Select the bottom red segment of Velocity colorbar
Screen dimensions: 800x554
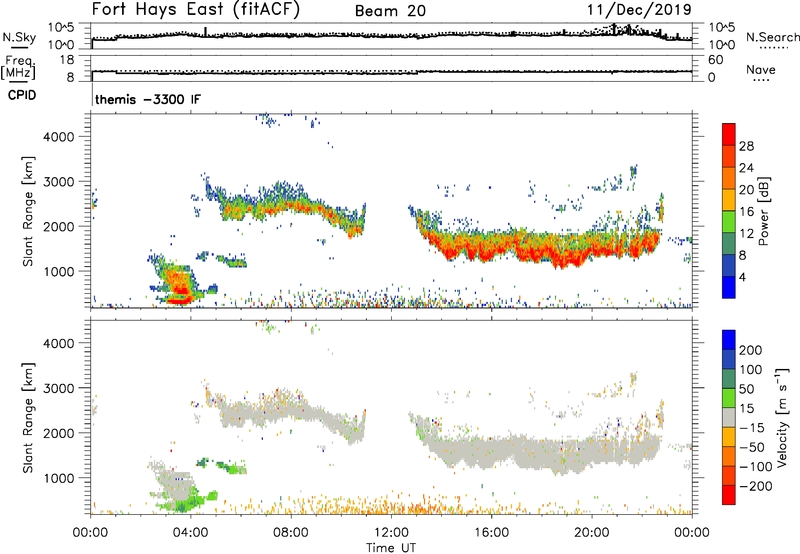point(729,495)
